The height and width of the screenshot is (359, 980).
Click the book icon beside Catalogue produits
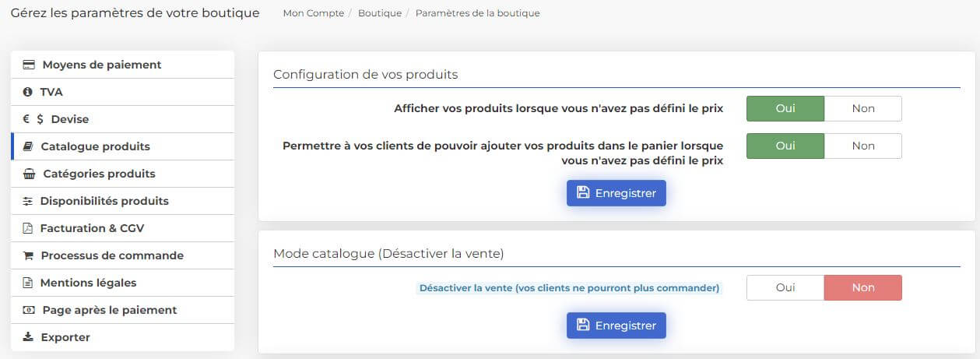(28, 146)
